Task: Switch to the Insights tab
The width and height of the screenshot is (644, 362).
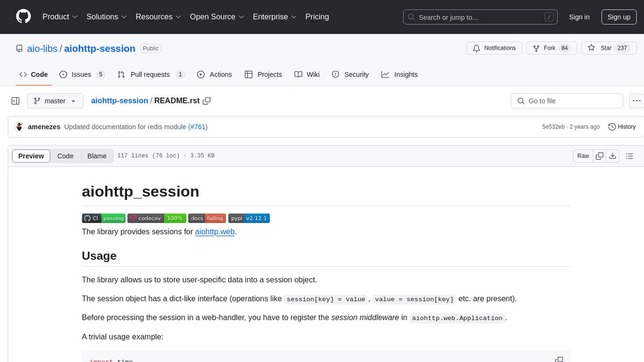Action: pos(400,74)
